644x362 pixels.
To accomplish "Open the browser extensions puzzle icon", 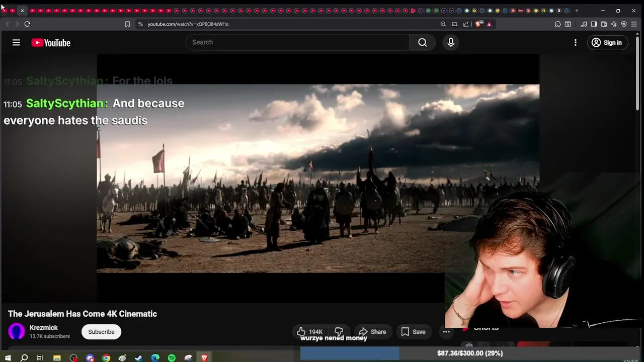I will [x=558, y=24].
